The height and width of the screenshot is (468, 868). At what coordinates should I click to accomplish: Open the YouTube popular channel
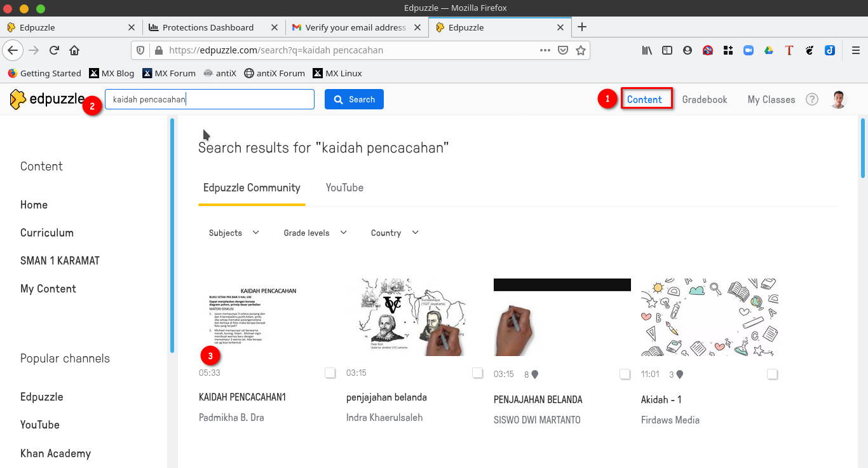click(40, 425)
